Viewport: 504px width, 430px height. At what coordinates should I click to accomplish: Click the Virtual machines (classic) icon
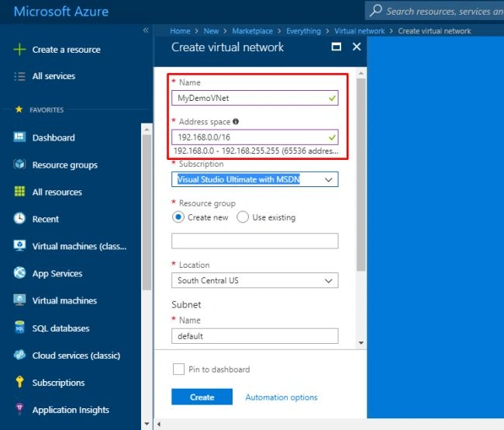pos(19,245)
